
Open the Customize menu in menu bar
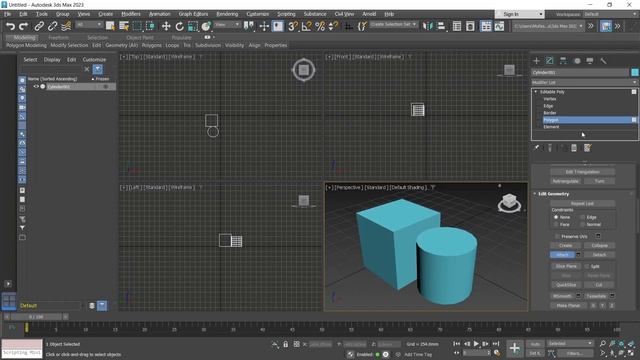click(258, 14)
